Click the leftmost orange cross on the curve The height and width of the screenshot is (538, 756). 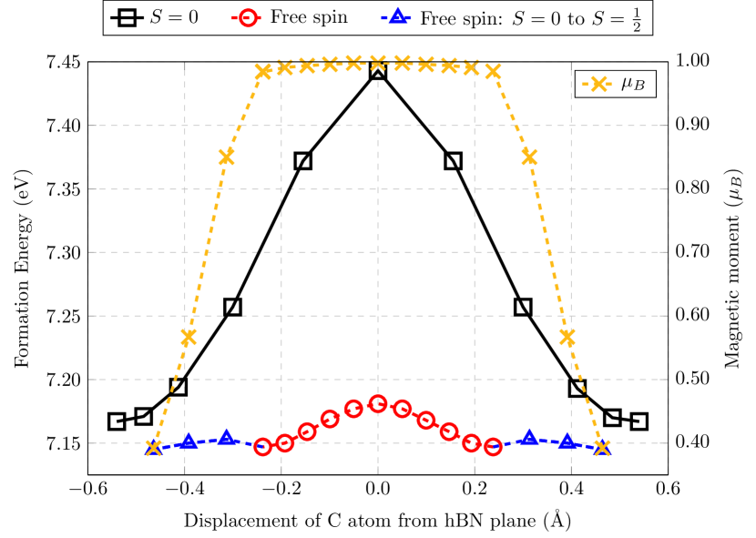pos(153,447)
